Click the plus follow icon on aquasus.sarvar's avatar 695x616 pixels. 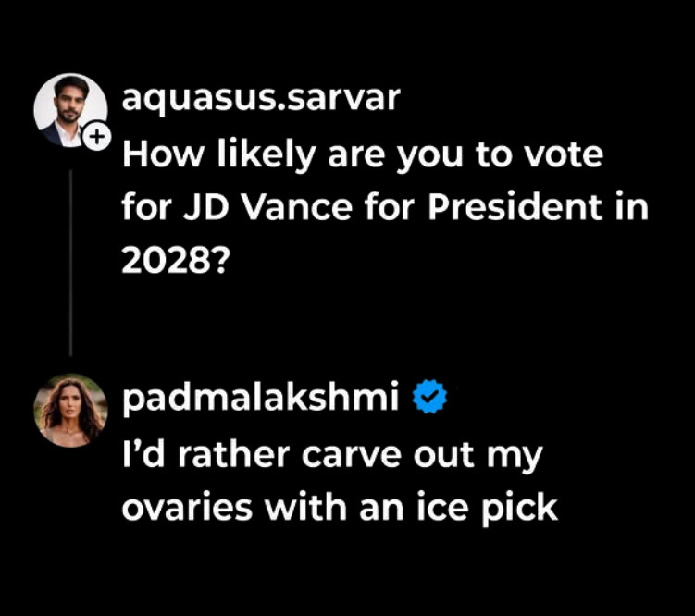click(x=96, y=138)
